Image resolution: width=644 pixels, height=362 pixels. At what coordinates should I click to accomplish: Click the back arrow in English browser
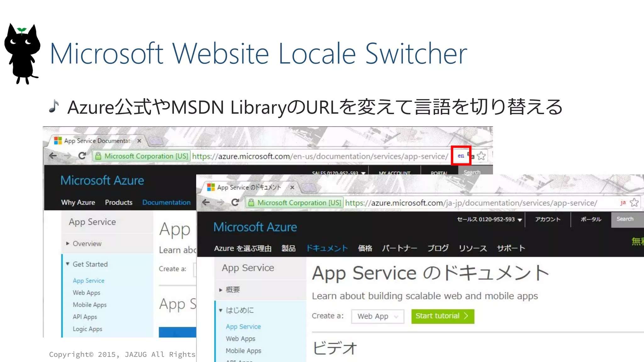pyautogui.click(x=53, y=156)
